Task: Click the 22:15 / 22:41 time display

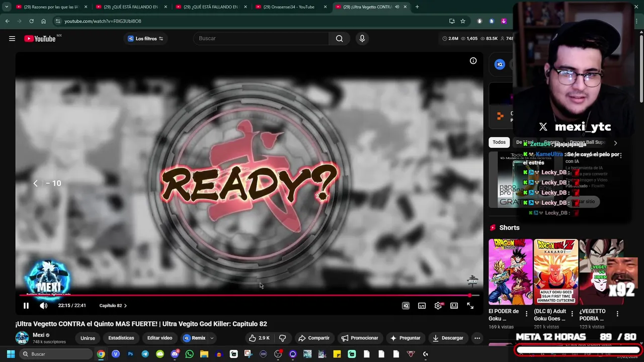Action: (72, 306)
